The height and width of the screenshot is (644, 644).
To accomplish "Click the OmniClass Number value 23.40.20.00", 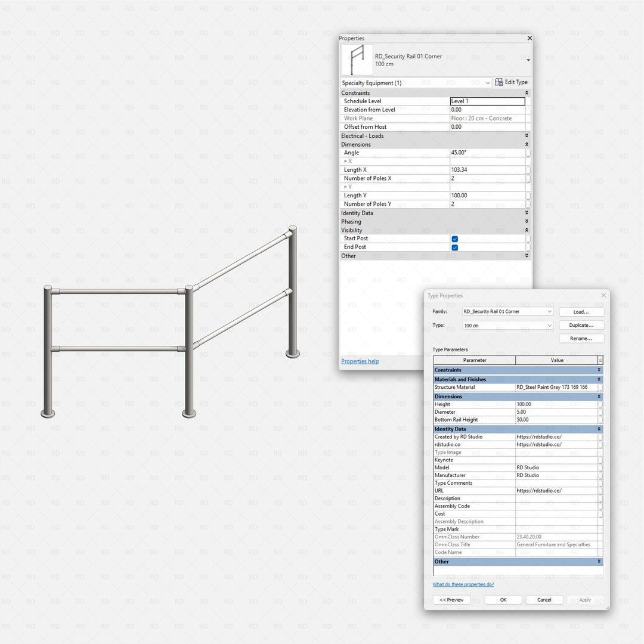I will pyautogui.click(x=556, y=537).
